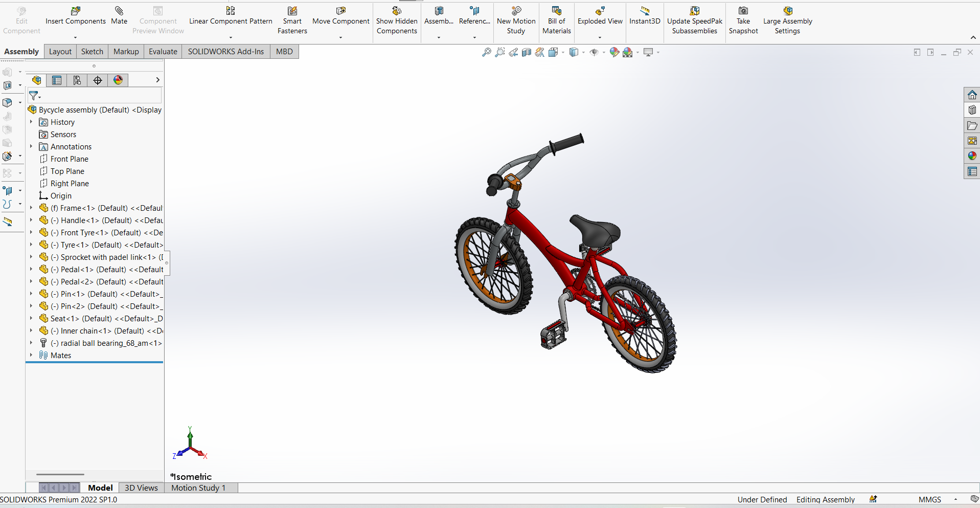Open the Motion Study 1 tab

coord(198,488)
